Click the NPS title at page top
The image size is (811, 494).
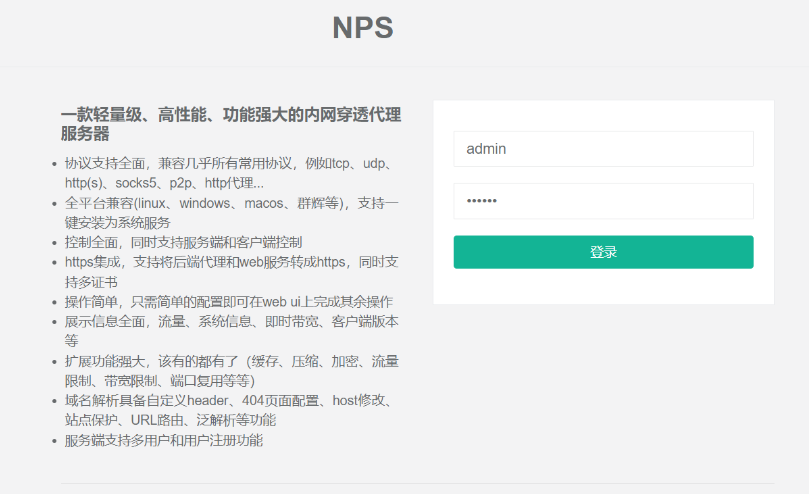pyautogui.click(x=363, y=27)
